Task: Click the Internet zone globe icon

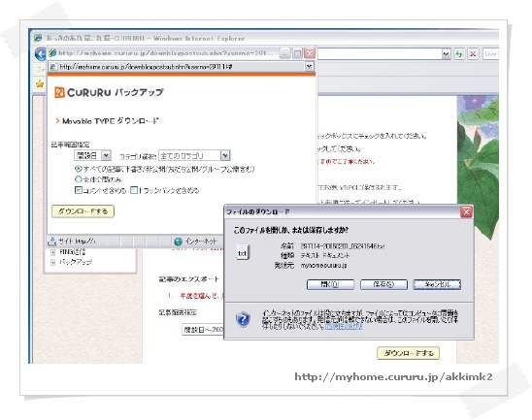Action: click(178, 242)
